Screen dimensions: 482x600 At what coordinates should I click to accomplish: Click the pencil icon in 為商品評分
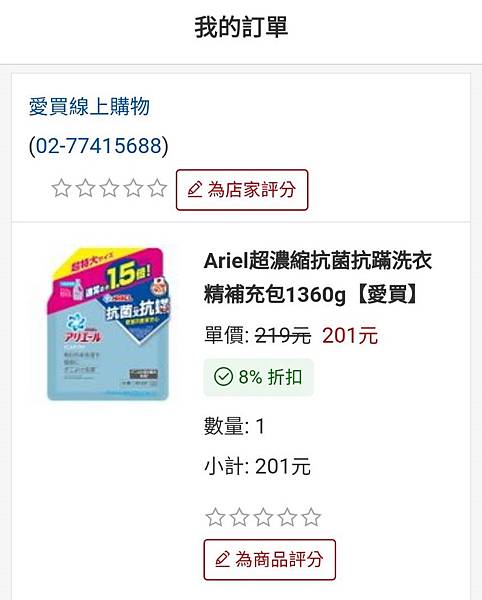pyautogui.click(x=222, y=559)
